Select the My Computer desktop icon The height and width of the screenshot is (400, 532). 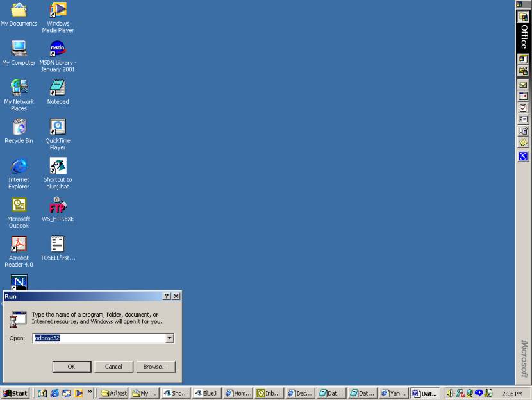coord(19,53)
